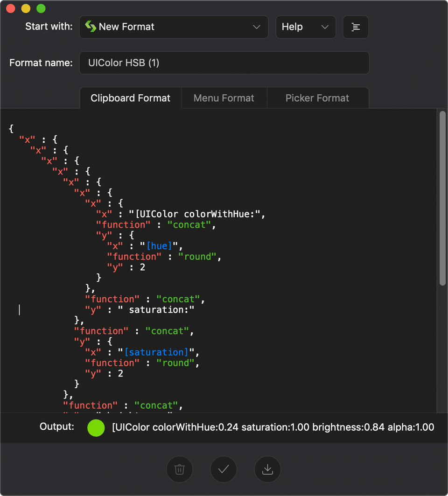Click the "concat" value below colorWithHue line
This screenshot has width=448, height=496.
[x=189, y=224]
